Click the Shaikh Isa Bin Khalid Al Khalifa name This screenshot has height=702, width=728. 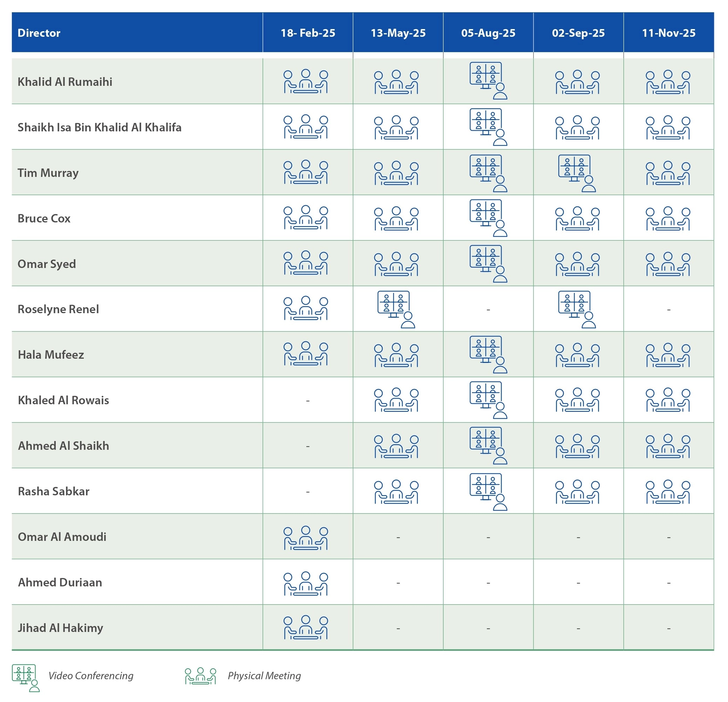[100, 127]
